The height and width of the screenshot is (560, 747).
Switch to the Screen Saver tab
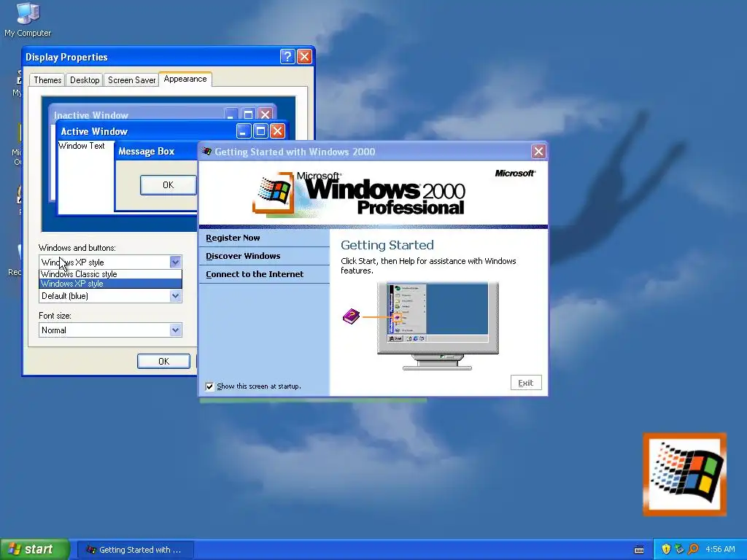(131, 80)
